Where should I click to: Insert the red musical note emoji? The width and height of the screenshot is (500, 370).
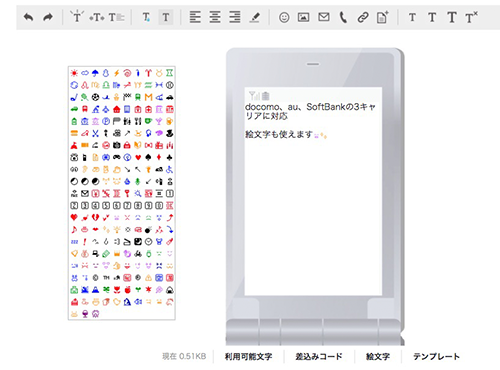click(x=74, y=230)
